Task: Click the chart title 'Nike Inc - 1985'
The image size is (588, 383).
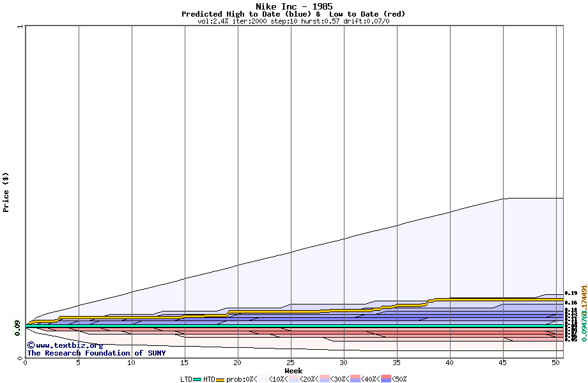Action: (x=294, y=6)
